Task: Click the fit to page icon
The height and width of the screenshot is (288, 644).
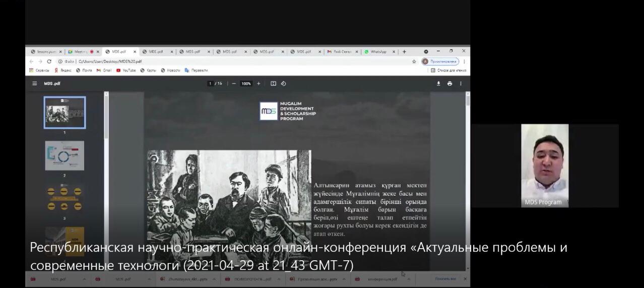Action: (273, 84)
